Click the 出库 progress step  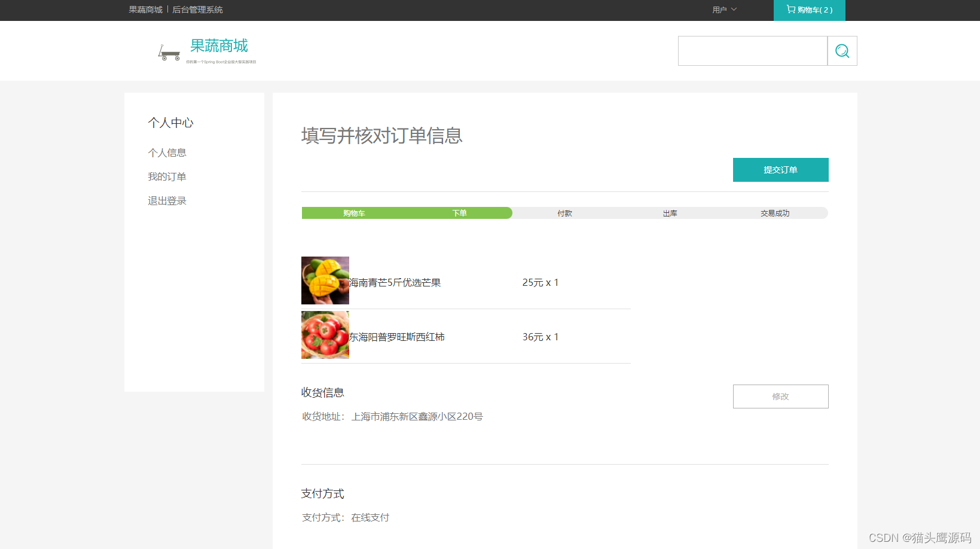point(670,213)
